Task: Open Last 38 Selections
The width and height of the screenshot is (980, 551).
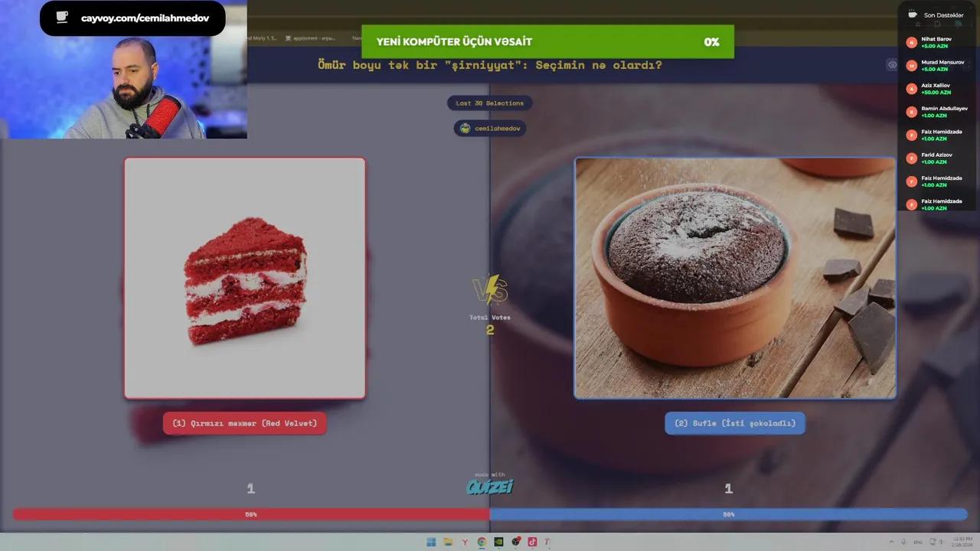Action: (x=490, y=103)
